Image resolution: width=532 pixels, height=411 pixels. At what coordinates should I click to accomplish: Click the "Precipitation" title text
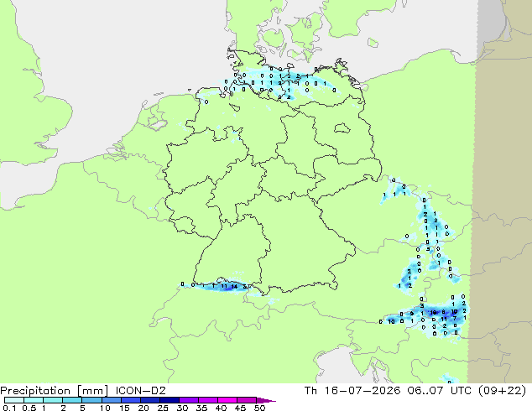click(35, 391)
